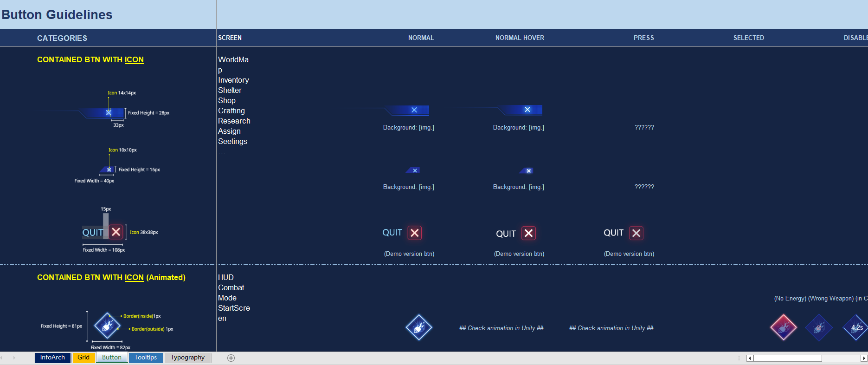
Task: Click the red No Energy diamond icon
Action: point(784,327)
